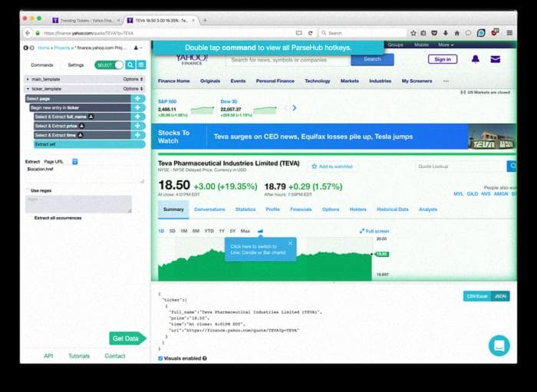Click the ParseHub magnifier browse-mode icon
Image resolution: width=537 pixels, height=392 pixels.
[x=130, y=65]
